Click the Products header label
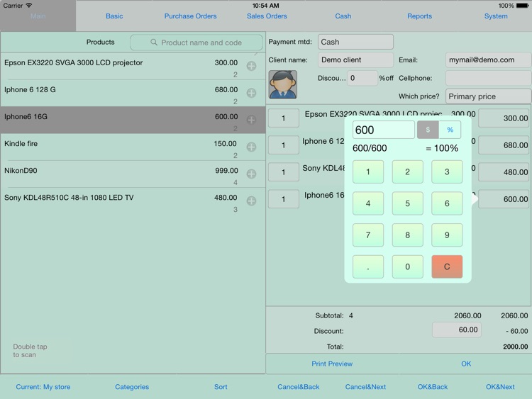Viewport: 532px width, 399px height. 100,42
